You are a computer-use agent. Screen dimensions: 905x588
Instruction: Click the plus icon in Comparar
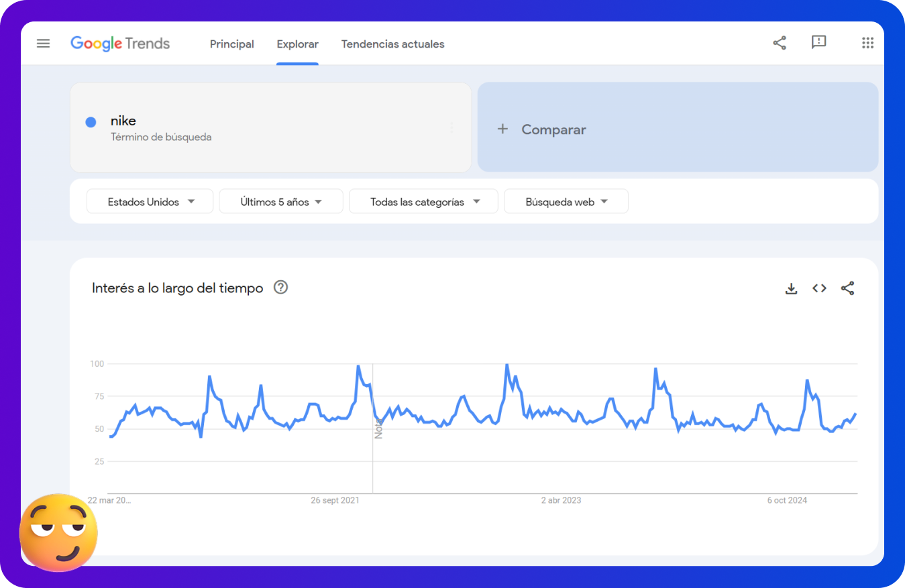[502, 129]
